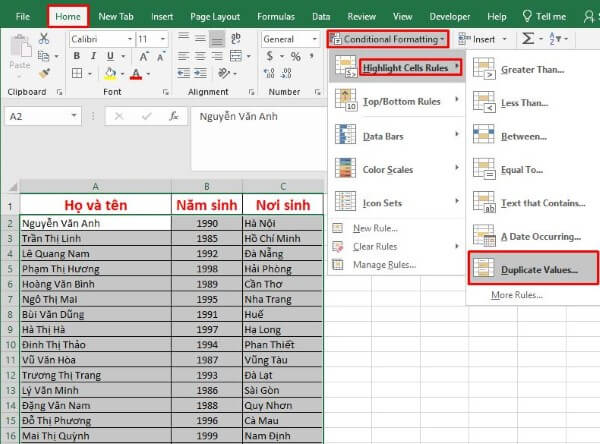Viewport: 600px width, 444px height.
Task: Click the Copy icon in Clipboard
Action: [x=43, y=56]
